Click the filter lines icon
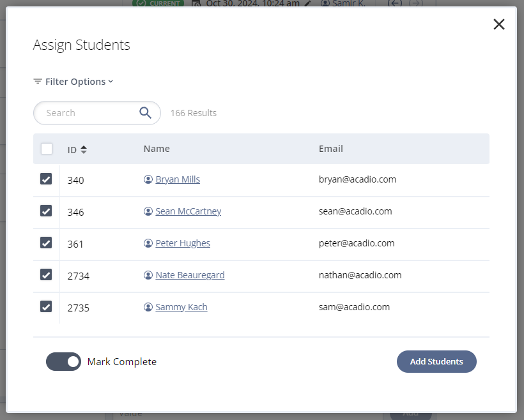This screenshot has height=420, width=524. tap(38, 82)
